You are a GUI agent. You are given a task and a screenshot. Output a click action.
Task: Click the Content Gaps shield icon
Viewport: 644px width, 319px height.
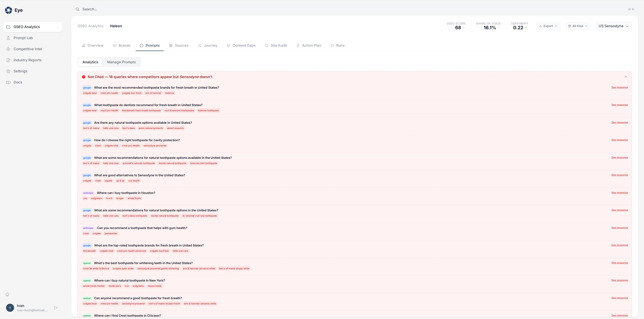point(228,45)
